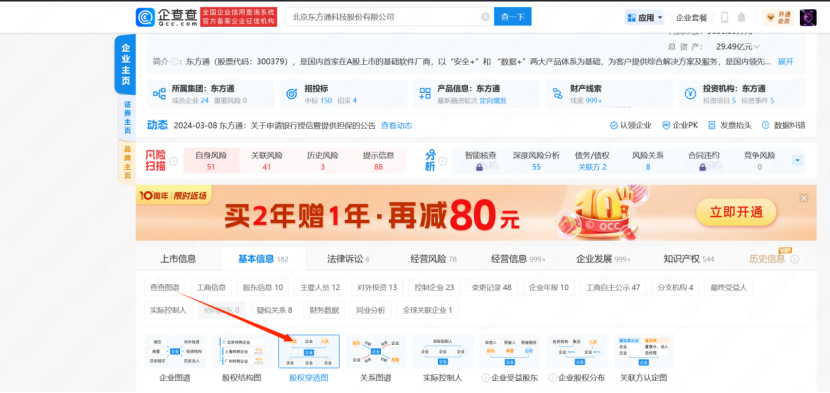830x393 pixels.
Task: Select 企业主页 side tab
Action: (126, 64)
